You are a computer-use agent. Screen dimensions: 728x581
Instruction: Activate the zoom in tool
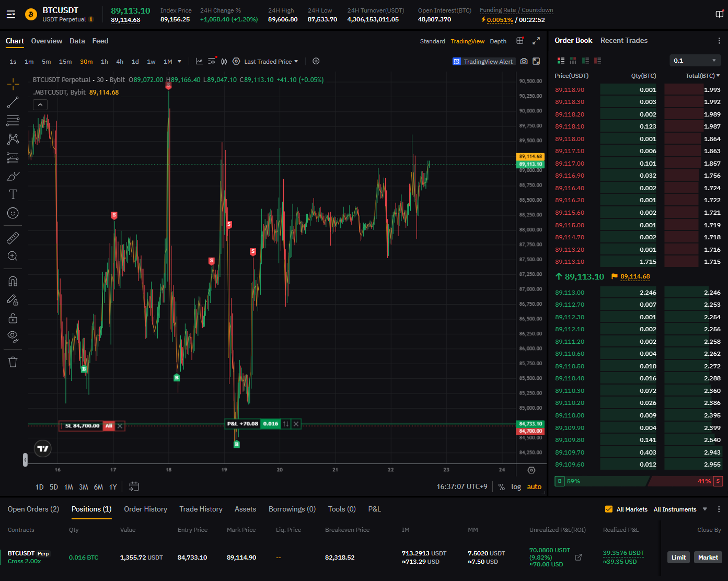(x=13, y=256)
